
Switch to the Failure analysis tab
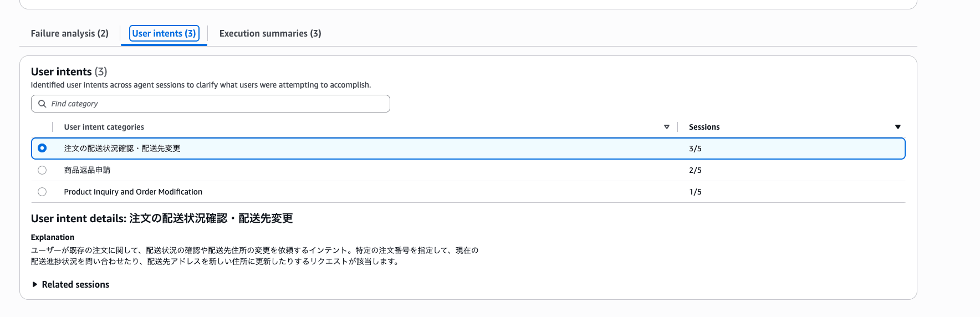pyautogui.click(x=70, y=33)
